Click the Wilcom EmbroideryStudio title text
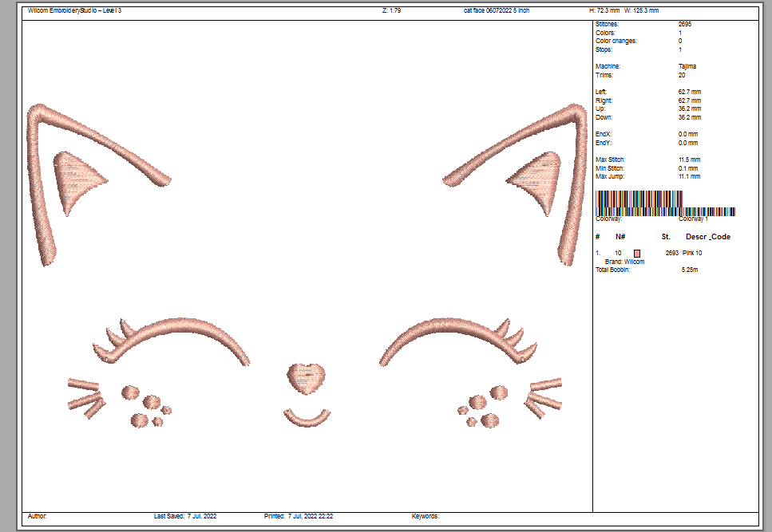772x532 pixels. (75, 11)
